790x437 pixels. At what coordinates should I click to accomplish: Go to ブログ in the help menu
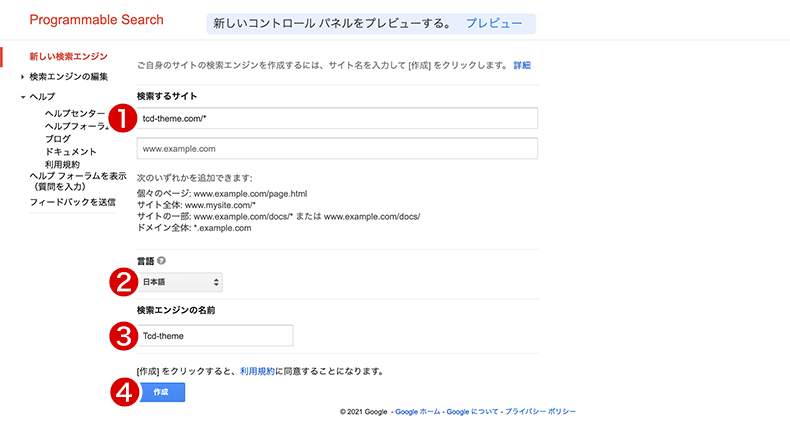(x=58, y=139)
